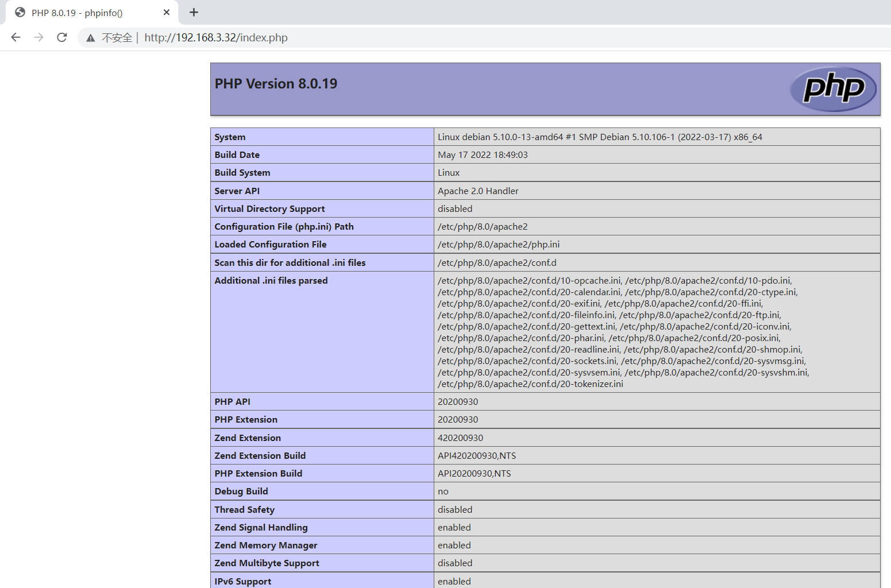This screenshot has height=588, width=891.
Task: Click the Virtual Directory Support label
Action: (x=269, y=209)
